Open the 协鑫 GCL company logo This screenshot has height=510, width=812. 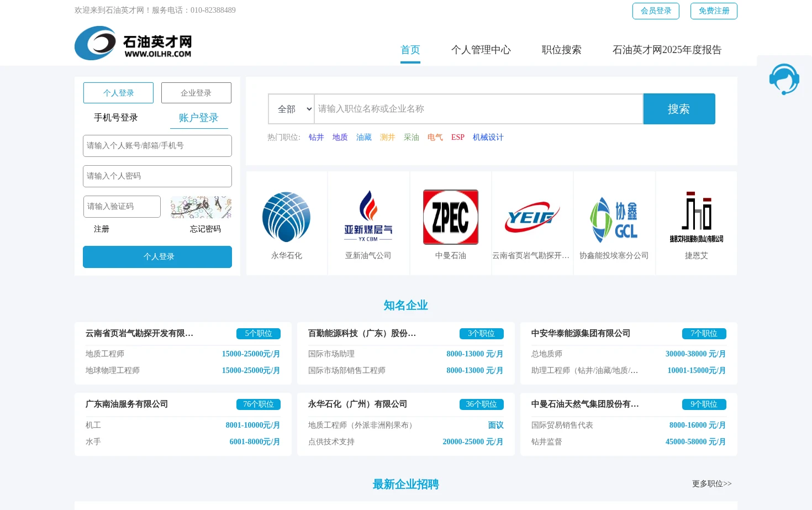614,220
